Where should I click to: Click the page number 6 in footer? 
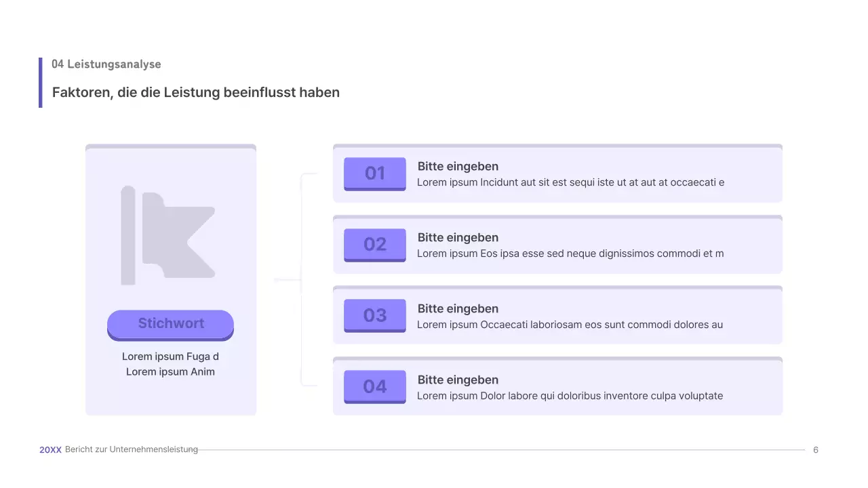pos(816,450)
